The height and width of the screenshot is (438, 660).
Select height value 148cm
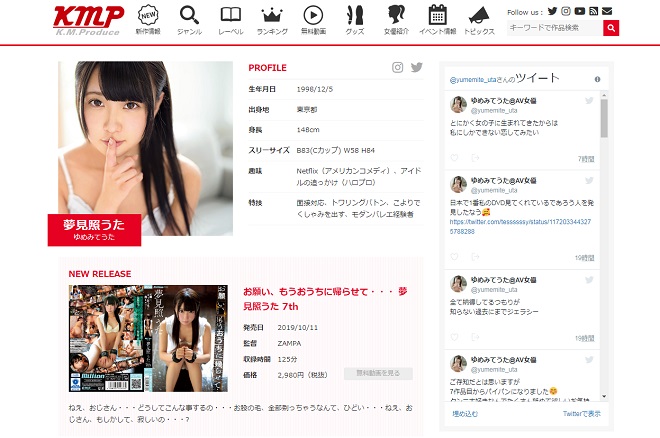tap(308, 130)
